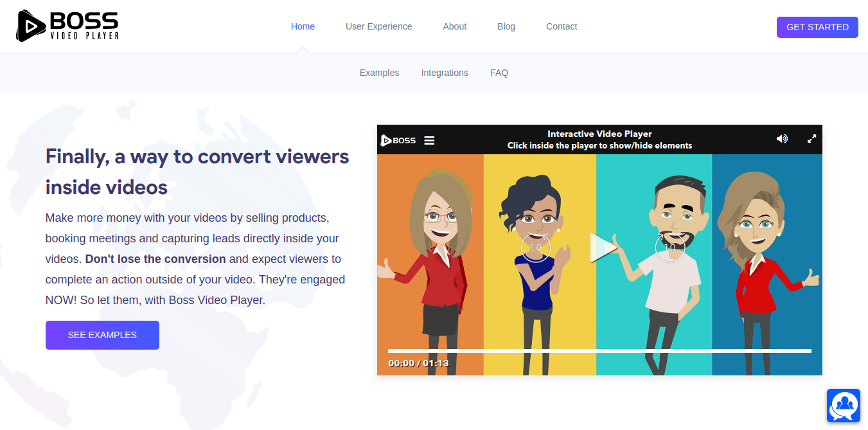Seek on the video progress bar
Screen dimensions: 868x430
pos(599,351)
